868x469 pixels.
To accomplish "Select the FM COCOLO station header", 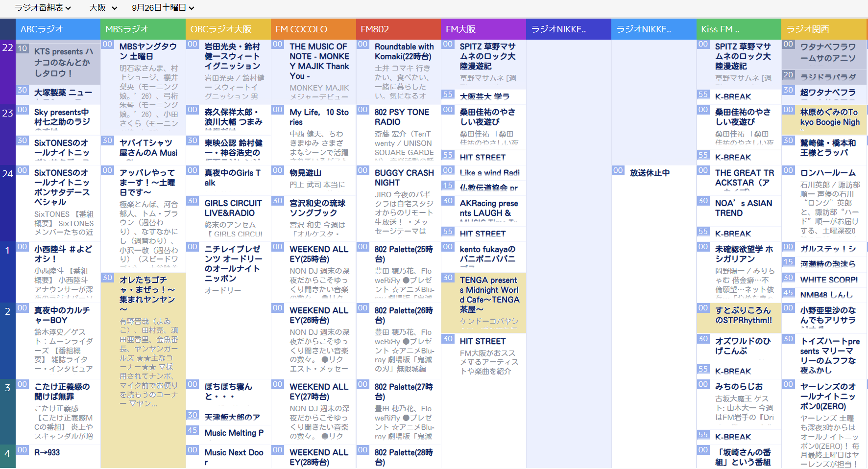I will click(x=313, y=29).
